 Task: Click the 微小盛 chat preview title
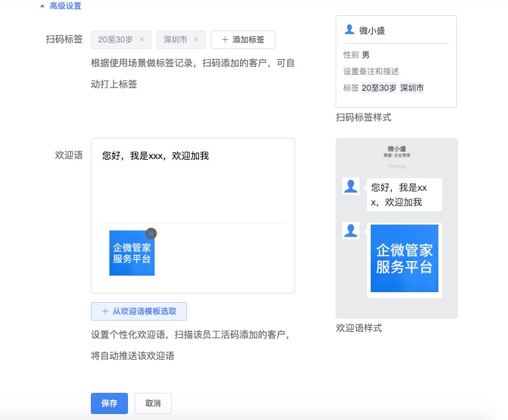397,149
